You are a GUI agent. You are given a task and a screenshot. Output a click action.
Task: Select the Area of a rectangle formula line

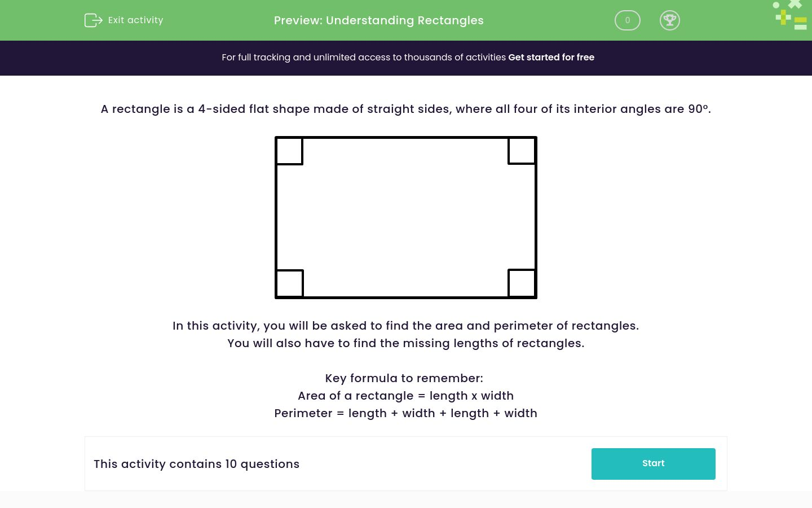(405, 396)
